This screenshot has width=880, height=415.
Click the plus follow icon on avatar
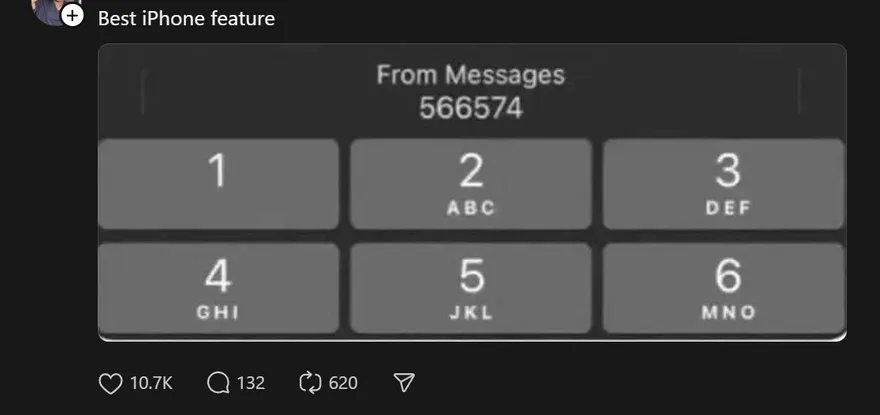[72, 16]
